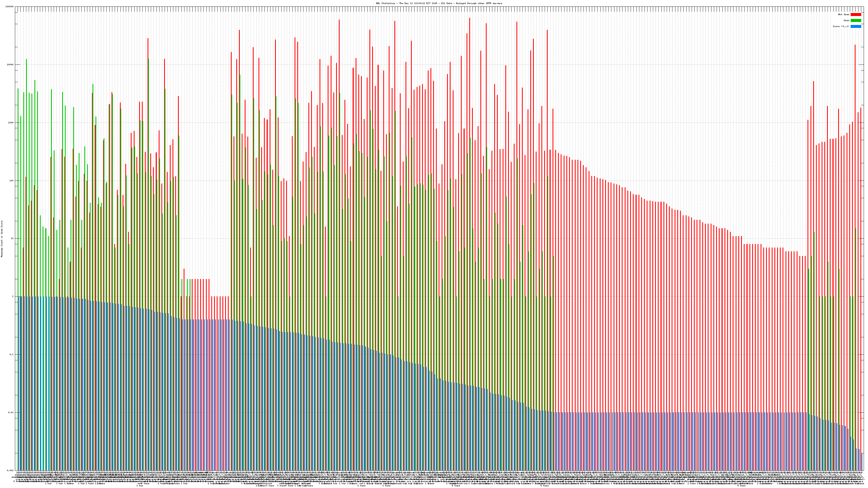Click the RBL Statistics chart title
868x488 pixels.
439,3
